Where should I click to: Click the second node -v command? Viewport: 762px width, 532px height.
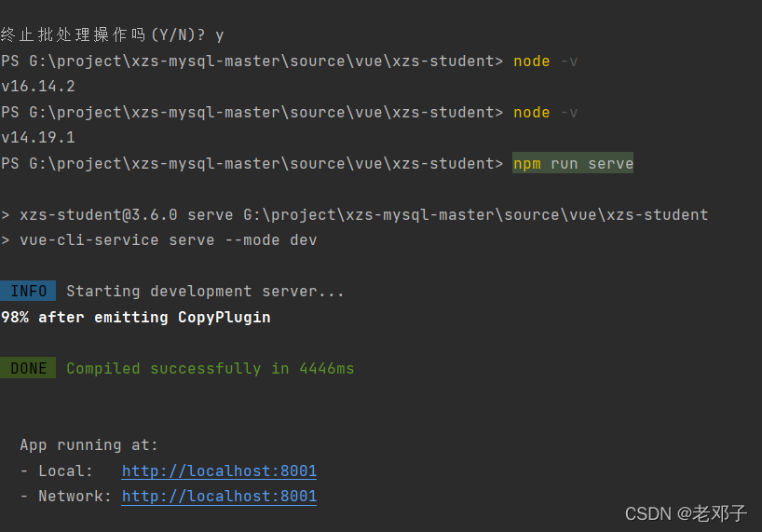pos(545,113)
